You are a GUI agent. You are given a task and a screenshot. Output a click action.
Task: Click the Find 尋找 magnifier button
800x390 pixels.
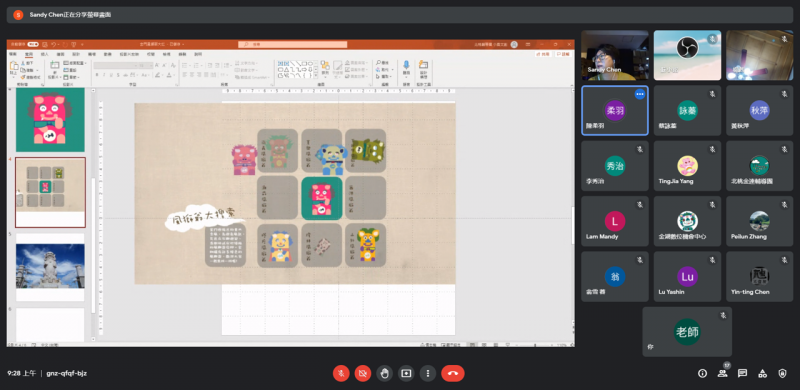click(382, 63)
